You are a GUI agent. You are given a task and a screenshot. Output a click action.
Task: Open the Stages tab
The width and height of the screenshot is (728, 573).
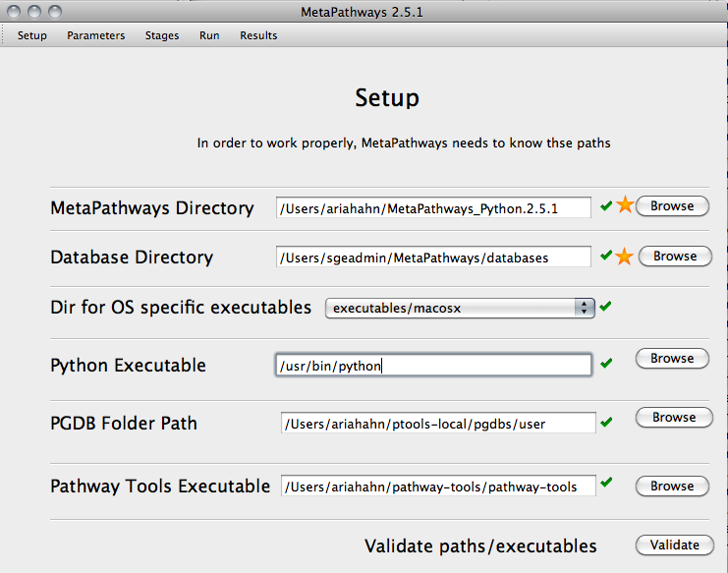[161, 35]
